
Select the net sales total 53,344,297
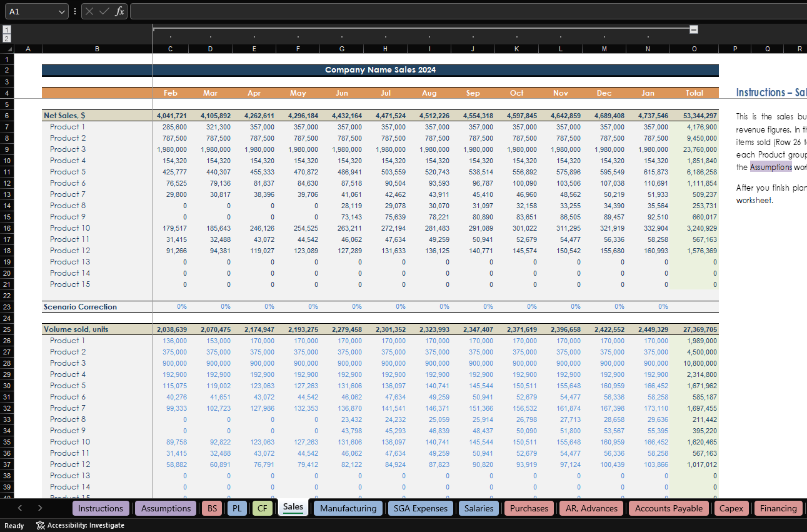694,116
